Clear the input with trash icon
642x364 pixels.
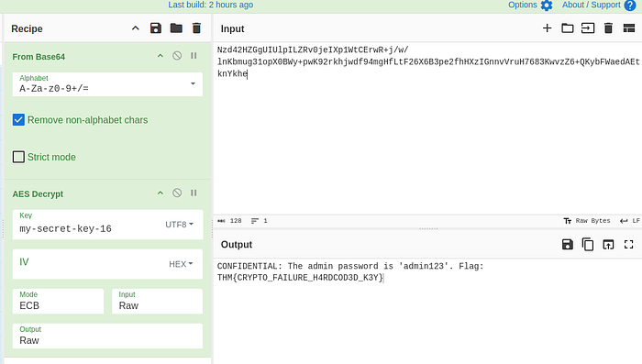[608, 28]
